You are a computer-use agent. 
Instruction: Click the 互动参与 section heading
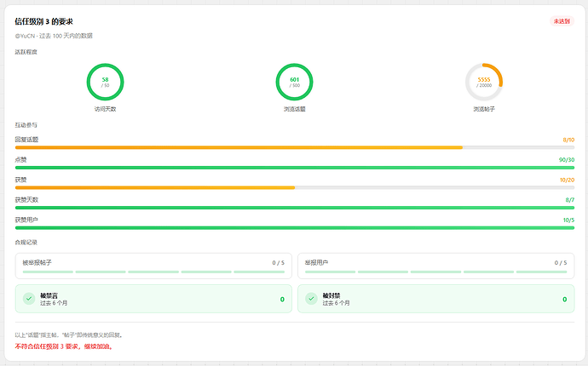(26, 125)
